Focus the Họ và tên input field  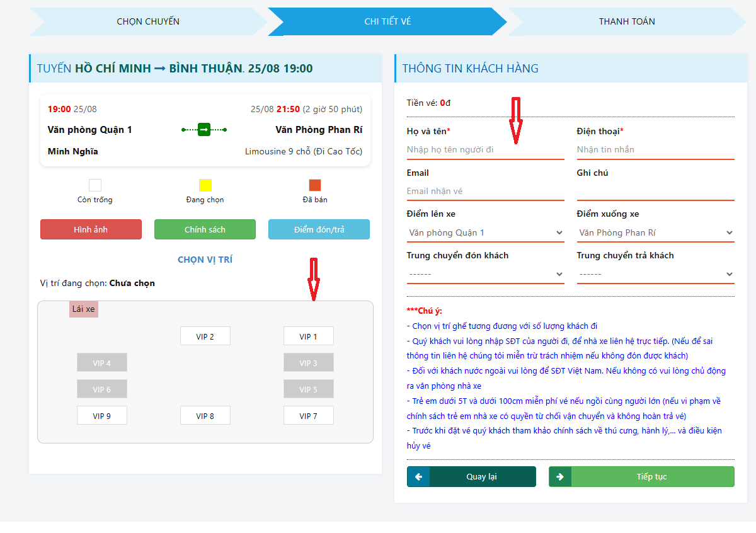485,150
